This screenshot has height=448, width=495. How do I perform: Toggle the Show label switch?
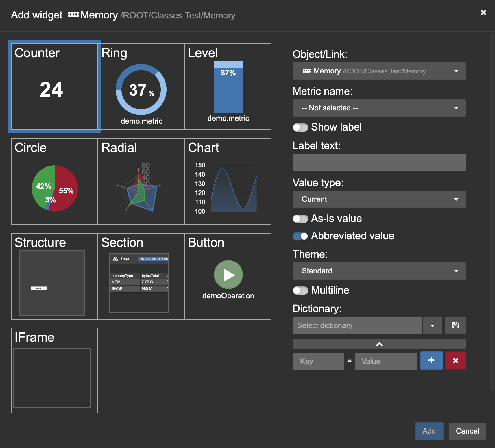(300, 127)
